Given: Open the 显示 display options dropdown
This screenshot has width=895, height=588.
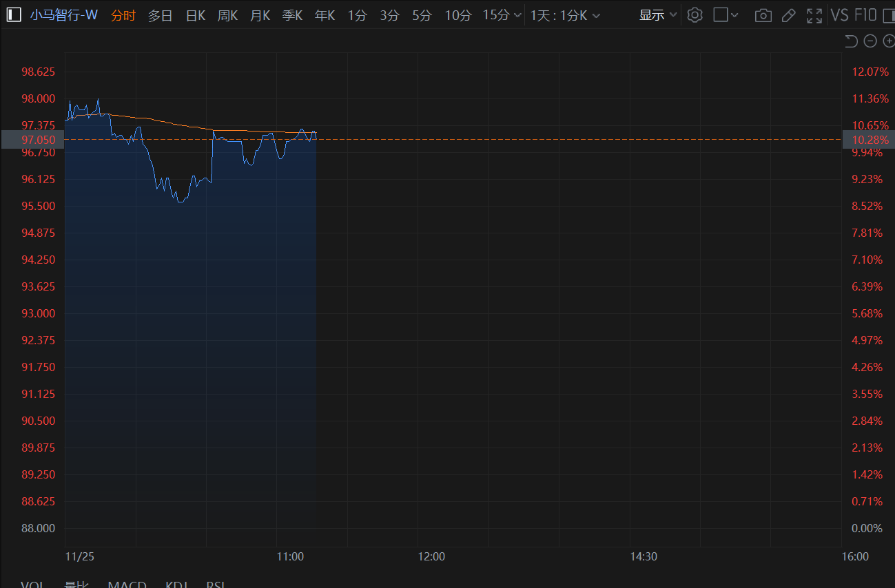Looking at the screenshot, I should tap(658, 15).
